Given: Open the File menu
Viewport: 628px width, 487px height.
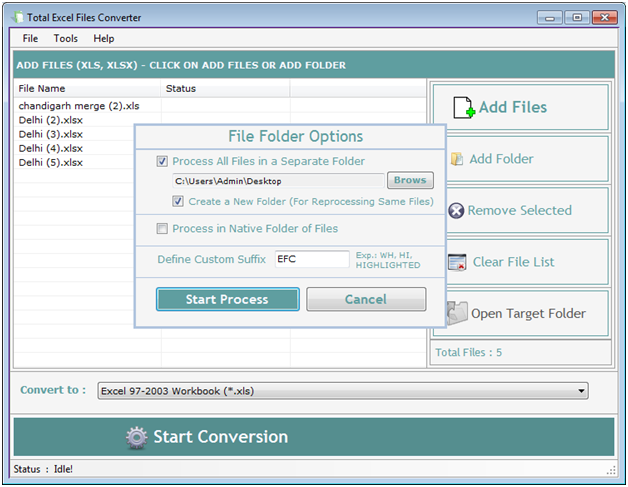Looking at the screenshot, I should pyautogui.click(x=30, y=38).
